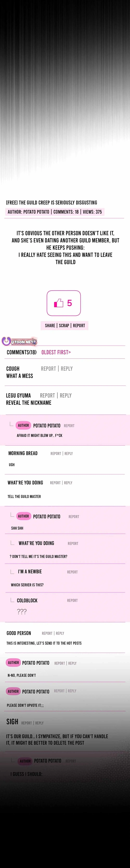Open the Oldest First sort order

[56, 352]
